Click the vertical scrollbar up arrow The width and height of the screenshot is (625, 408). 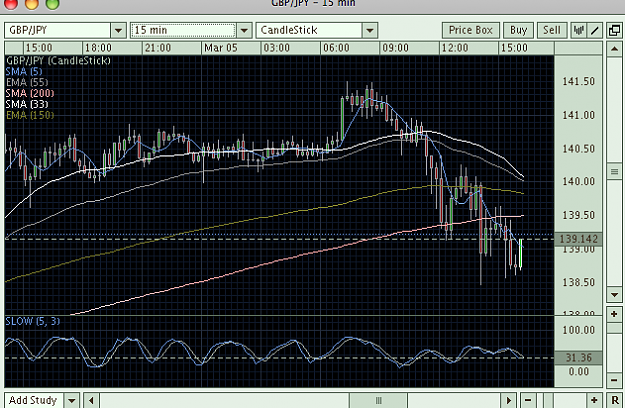tap(614, 49)
